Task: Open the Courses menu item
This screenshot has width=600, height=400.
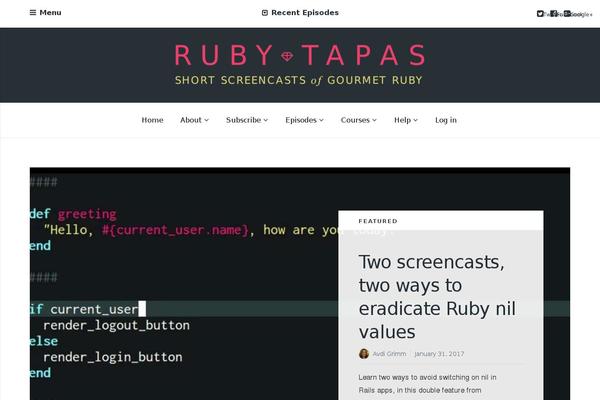Action: point(355,120)
